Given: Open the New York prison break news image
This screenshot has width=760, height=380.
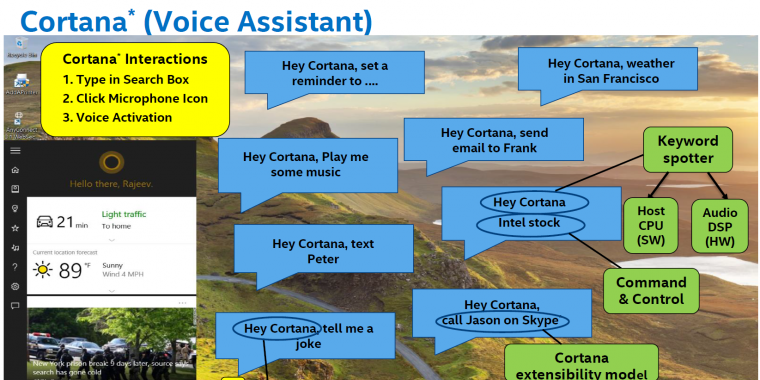Looking at the screenshot, I should pyautogui.click(x=111, y=344).
